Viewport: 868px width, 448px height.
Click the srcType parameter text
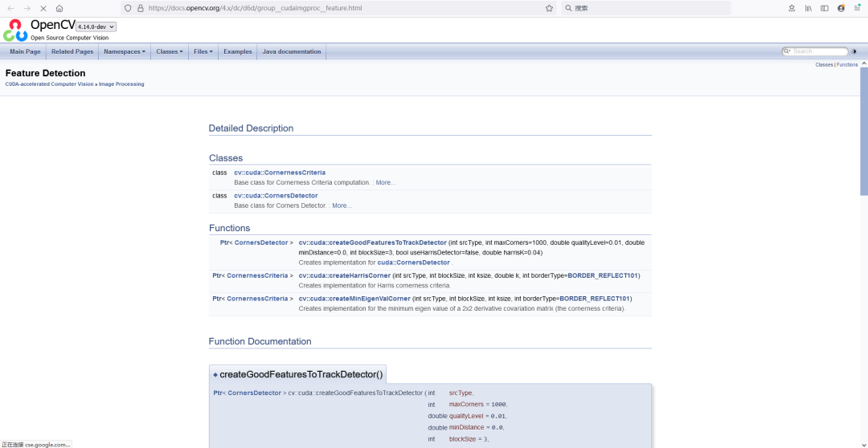click(x=461, y=393)
